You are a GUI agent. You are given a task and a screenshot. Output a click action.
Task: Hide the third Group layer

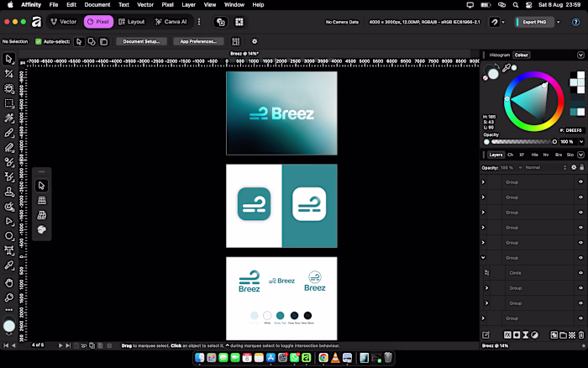[580, 213]
